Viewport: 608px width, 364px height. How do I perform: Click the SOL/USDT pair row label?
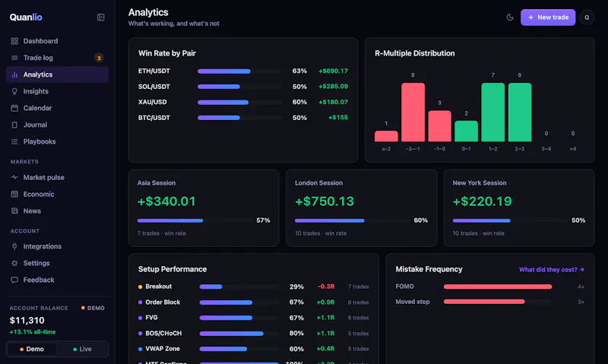[x=154, y=87]
